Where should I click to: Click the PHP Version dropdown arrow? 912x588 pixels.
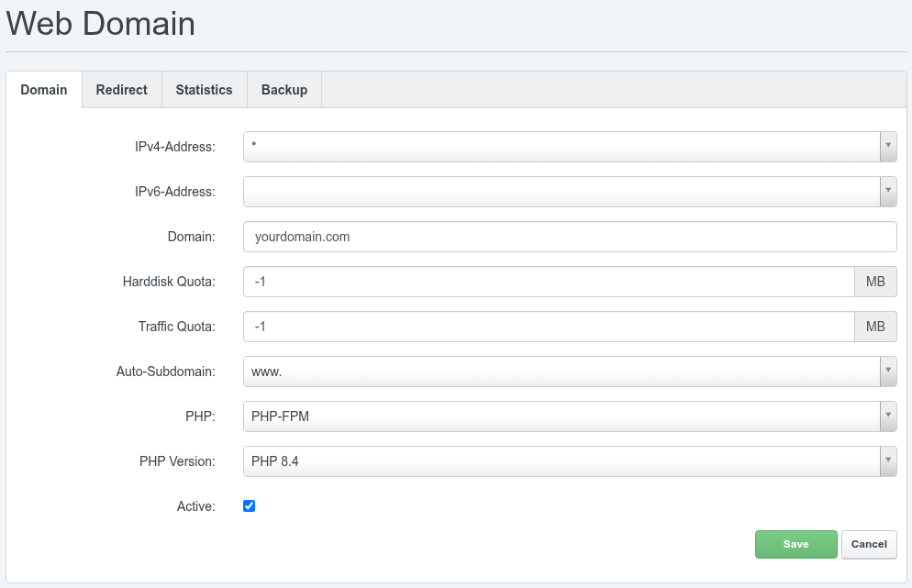point(888,461)
